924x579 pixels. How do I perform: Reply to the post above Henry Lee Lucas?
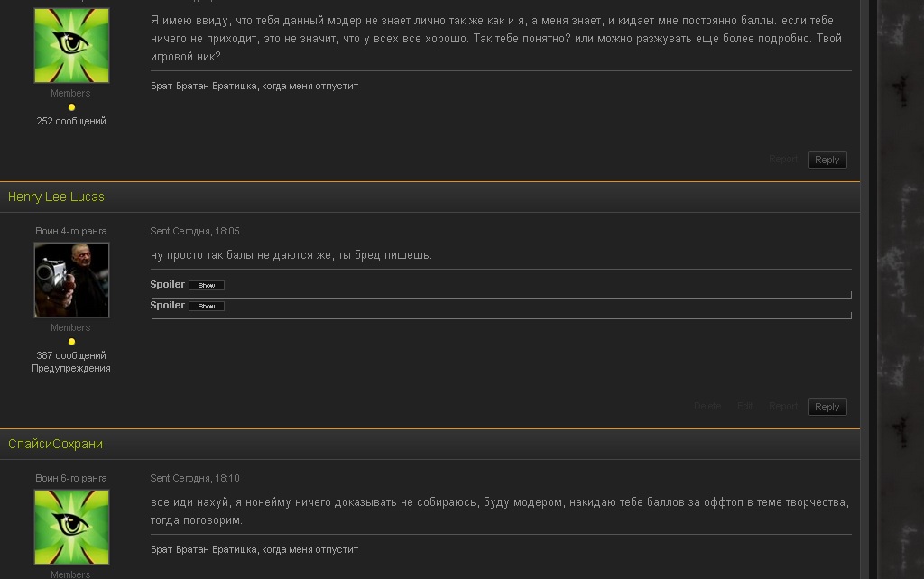[827, 160]
